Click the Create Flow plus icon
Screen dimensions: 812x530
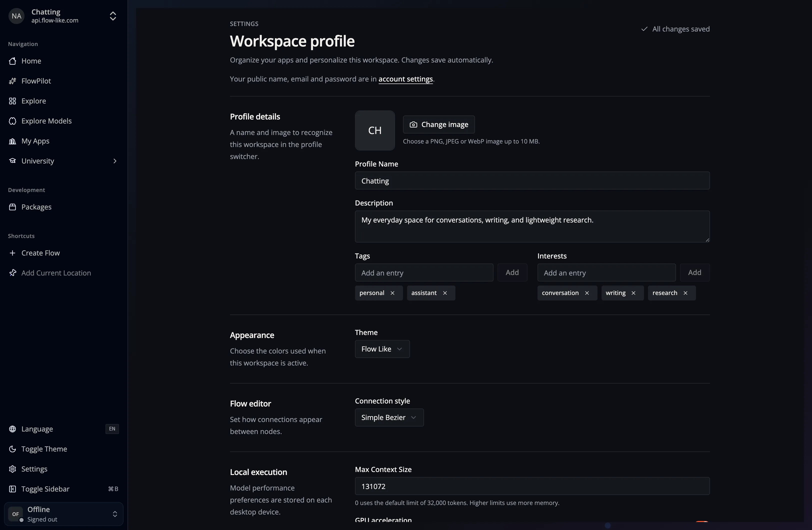(x=12, y=253)
